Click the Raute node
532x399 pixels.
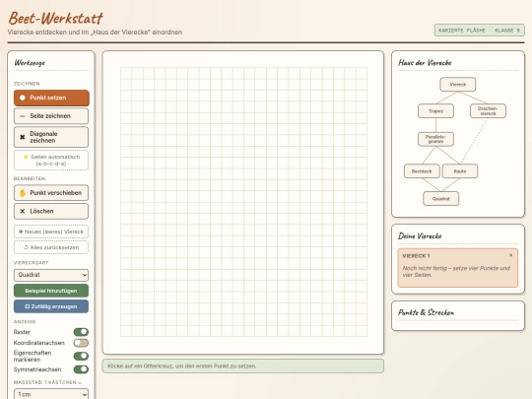coord(460,171)
